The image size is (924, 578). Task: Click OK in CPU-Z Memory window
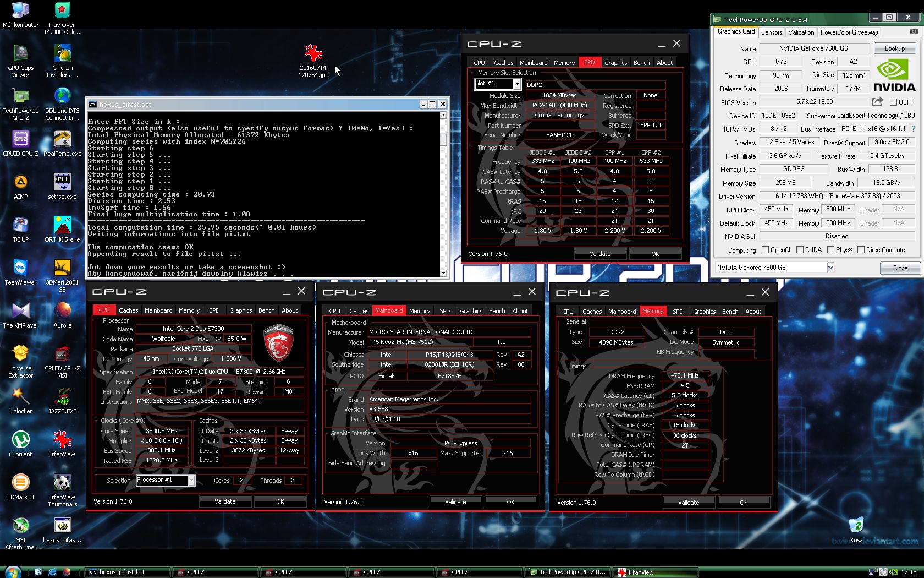(744, 503)
